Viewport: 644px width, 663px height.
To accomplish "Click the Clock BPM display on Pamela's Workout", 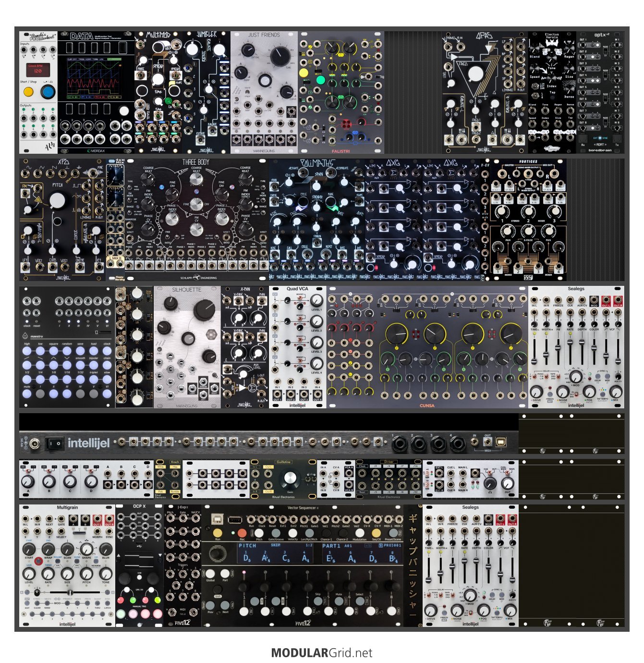I will (x=35, y=70).
